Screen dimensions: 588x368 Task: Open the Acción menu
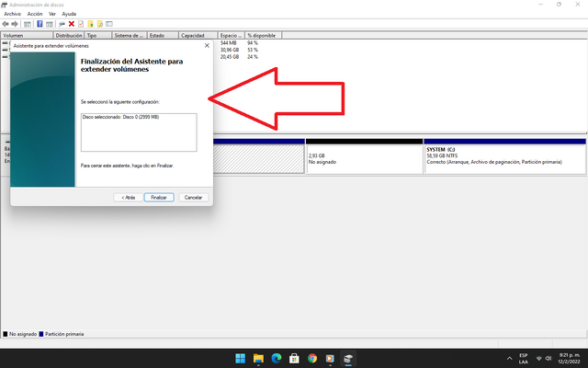tap(35, 14)
